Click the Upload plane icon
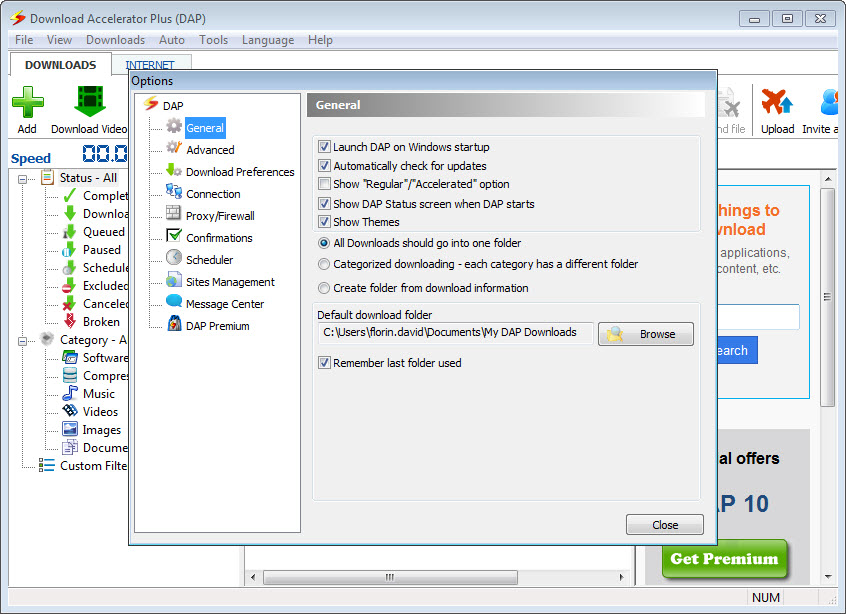The width and height of the screenshot is (846, 614). 777,101
